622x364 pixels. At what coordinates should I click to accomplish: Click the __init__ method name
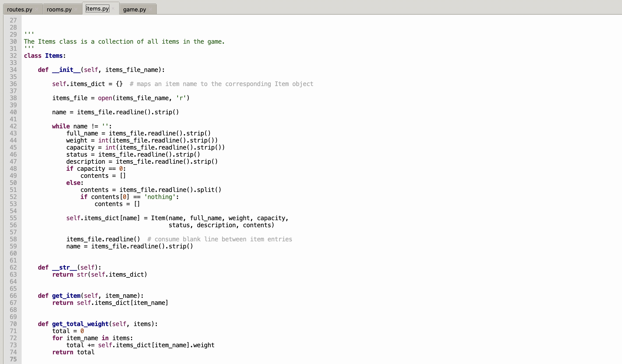66,70
